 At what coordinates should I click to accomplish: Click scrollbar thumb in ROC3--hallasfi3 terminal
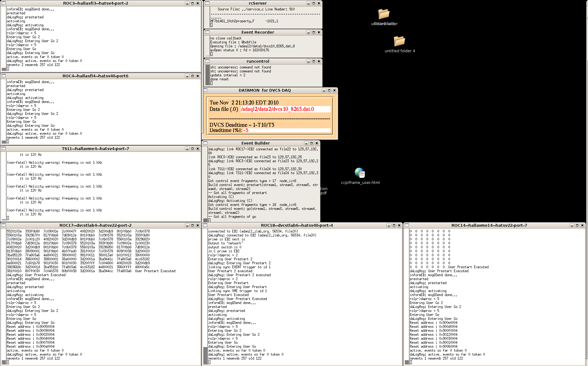tap(4, 69)
